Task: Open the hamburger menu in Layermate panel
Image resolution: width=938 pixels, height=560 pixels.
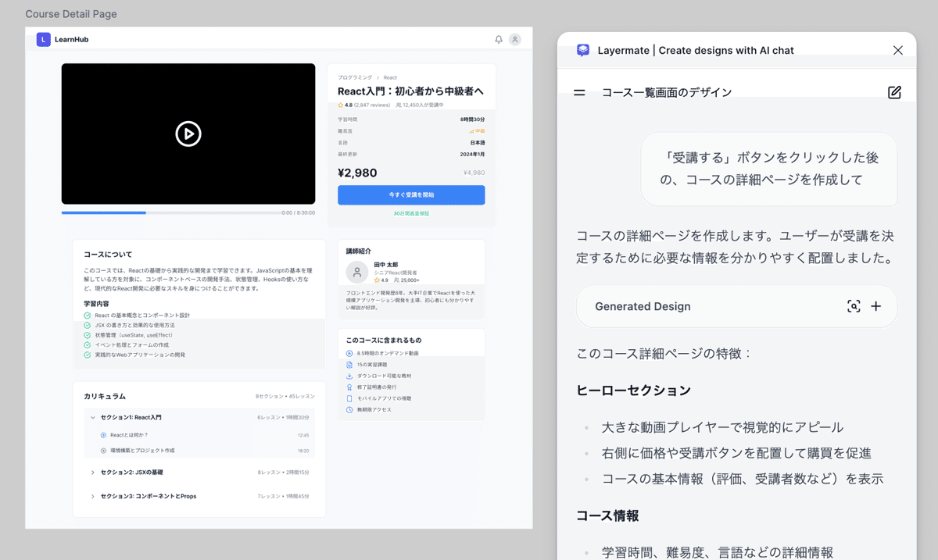Action: tap(578, 91)
